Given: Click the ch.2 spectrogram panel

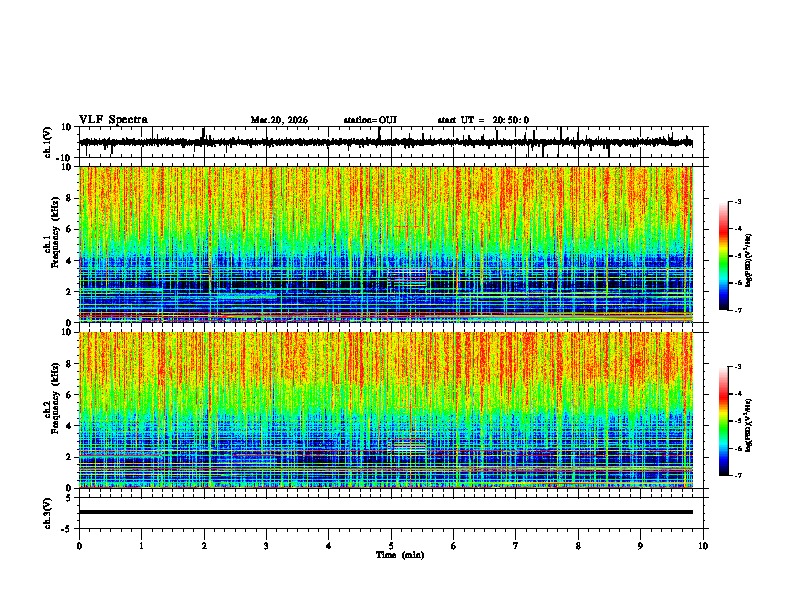Looking at the screenshot, I should (x=386, y=410).
